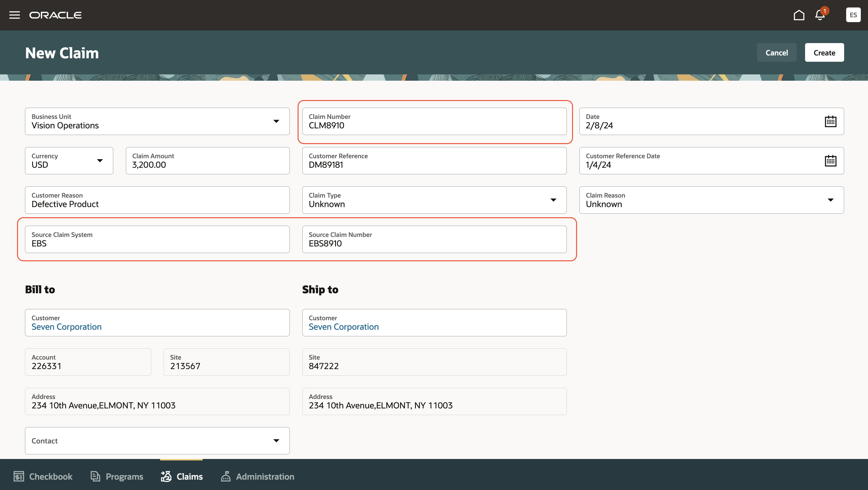The image size is (868, 490).
Task: Click the Checkbook icon in bottom bar
Action: 19,476
